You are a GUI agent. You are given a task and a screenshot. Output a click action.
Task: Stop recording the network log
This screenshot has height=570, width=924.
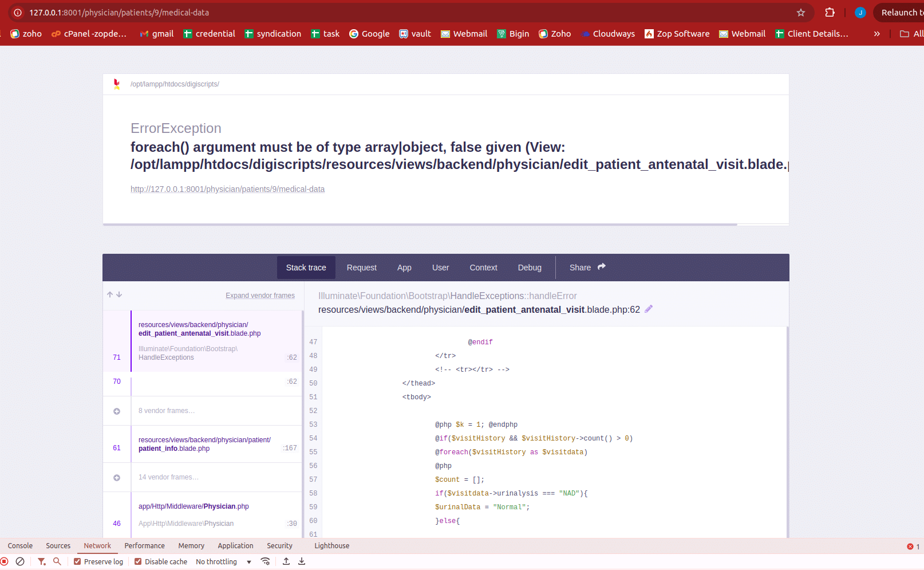pos(5,562)
